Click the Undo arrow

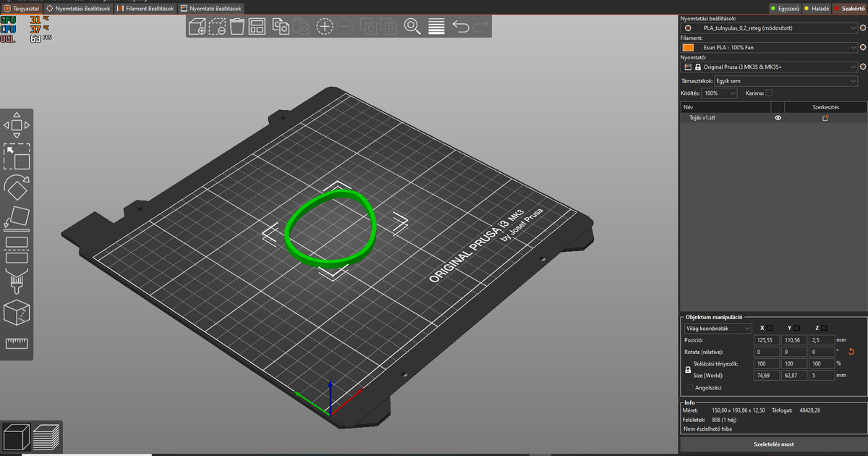463,26
